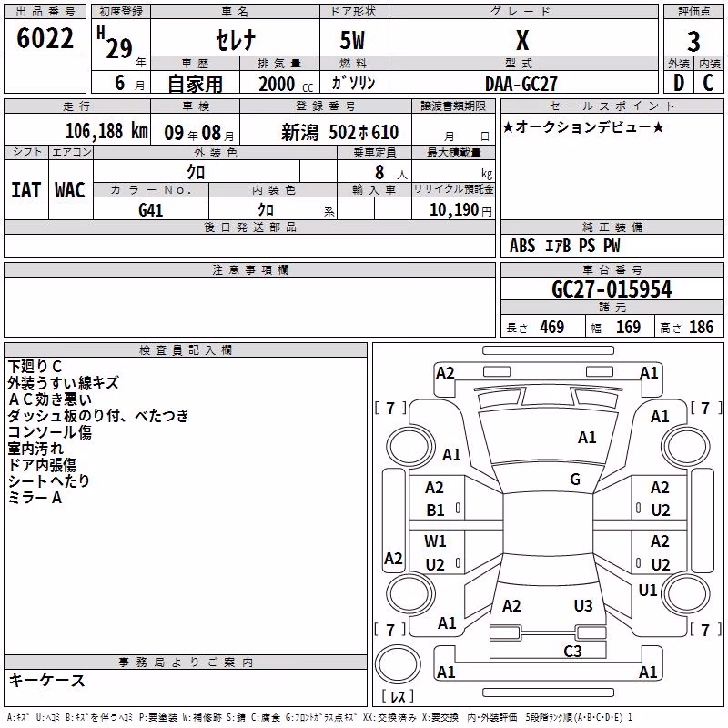Click the W1 mark on left rear door

(435, 541)
